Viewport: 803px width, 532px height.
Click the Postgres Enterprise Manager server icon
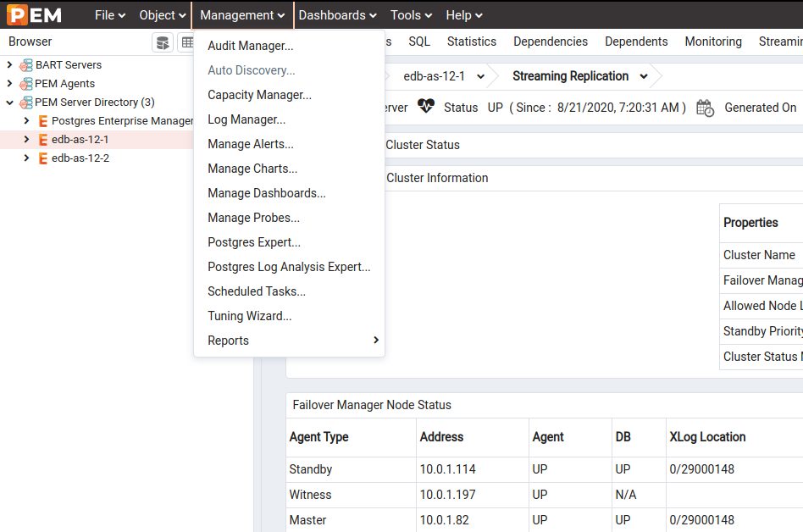click(x=43, y=121)
